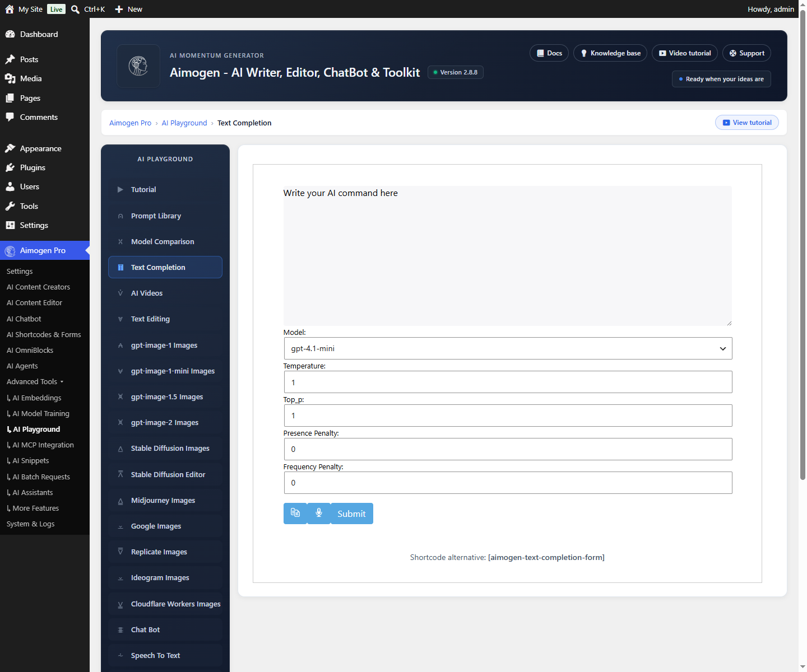Open Prompt Library in AI Playground
The width and height of the screenshot is (807, 672).
[x=165, y=216]
